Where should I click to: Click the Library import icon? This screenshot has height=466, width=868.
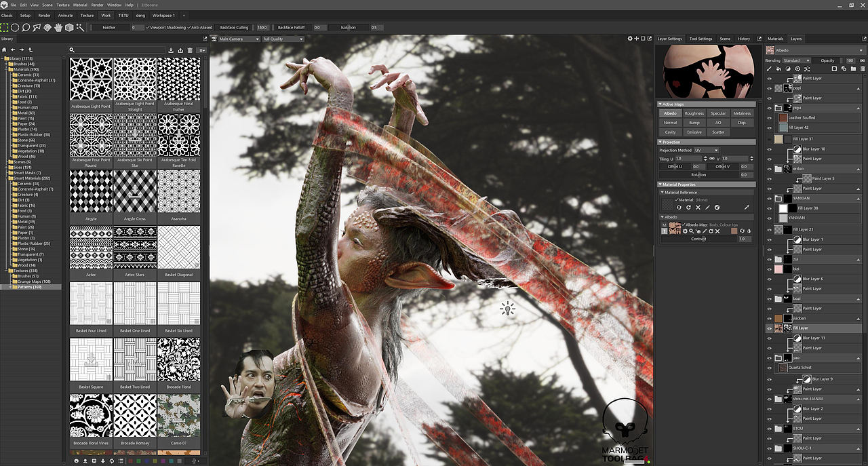(171, 50)
